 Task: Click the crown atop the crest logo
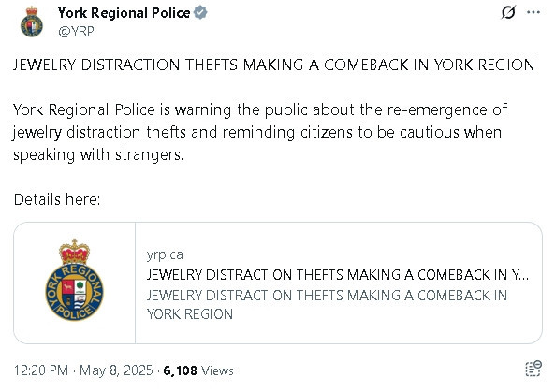coord(74,252)
